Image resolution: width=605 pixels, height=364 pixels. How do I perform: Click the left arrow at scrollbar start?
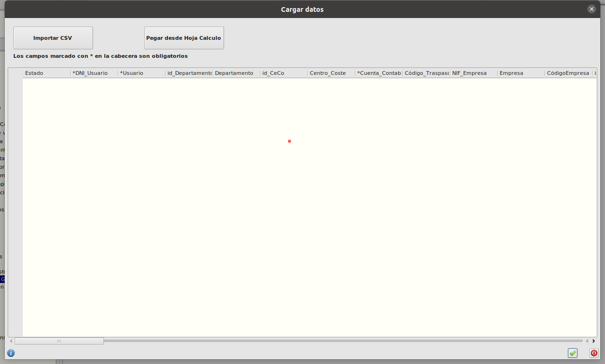coord(11,341)
